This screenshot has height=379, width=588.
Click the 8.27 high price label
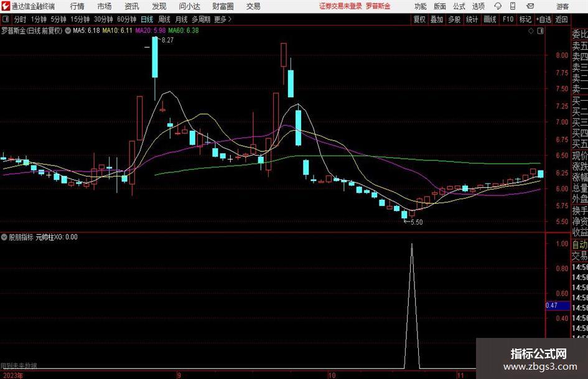point(167,40)
